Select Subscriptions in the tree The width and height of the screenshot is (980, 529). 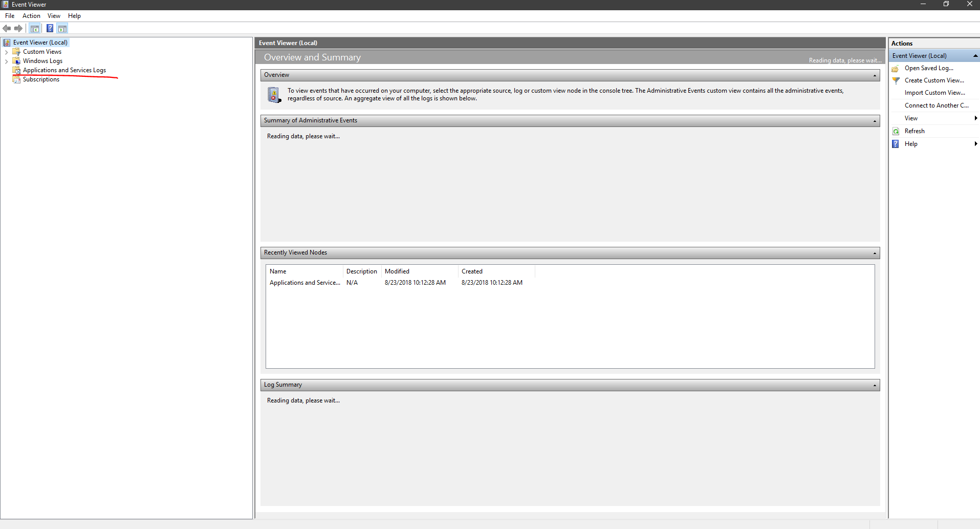point(41,79)
